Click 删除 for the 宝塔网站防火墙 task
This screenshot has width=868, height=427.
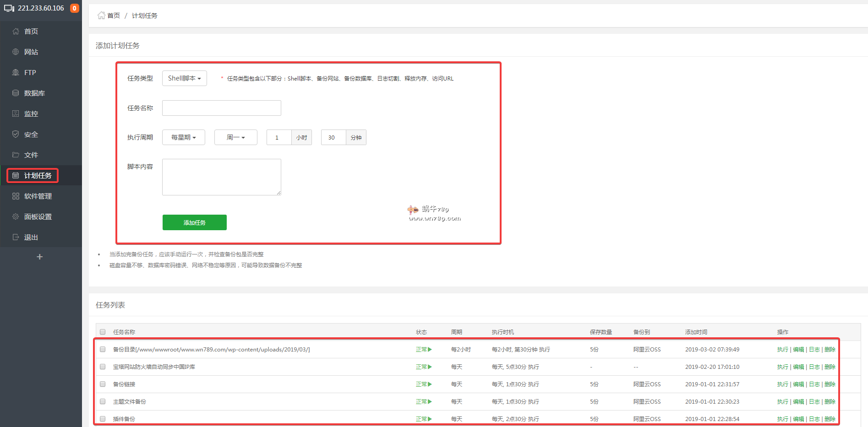[x=830, y=367]
